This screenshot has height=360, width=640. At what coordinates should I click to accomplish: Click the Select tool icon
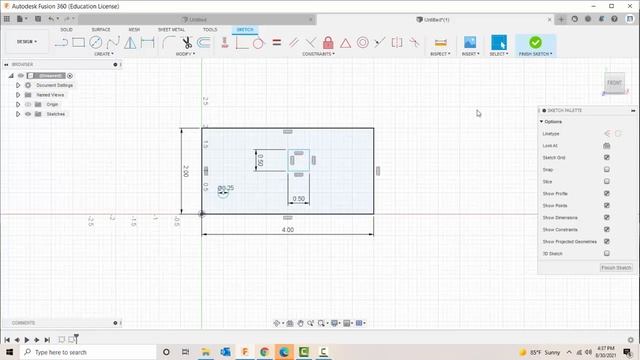[499, 42]
